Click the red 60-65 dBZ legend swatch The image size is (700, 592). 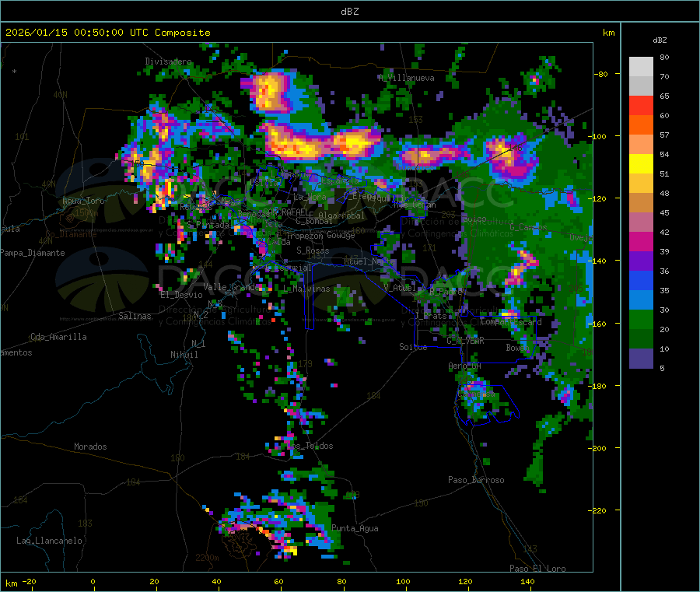[641, 105]
